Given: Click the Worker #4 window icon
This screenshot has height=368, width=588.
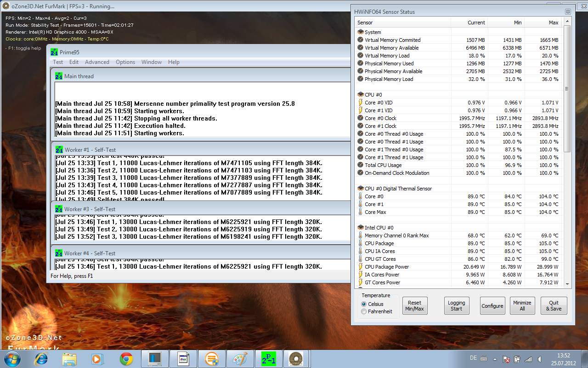Looking at the screenshot, I should (x=59, y=253).
